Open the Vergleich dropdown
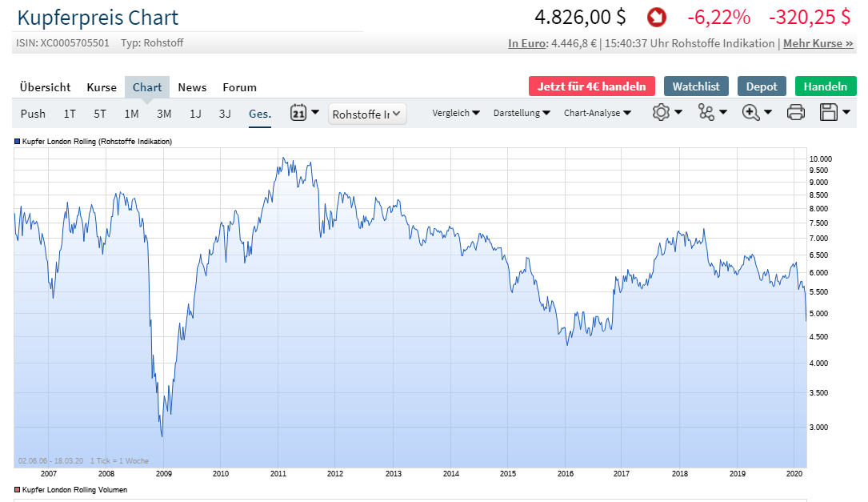Screen dimensions: 868x502 [456, 113]
